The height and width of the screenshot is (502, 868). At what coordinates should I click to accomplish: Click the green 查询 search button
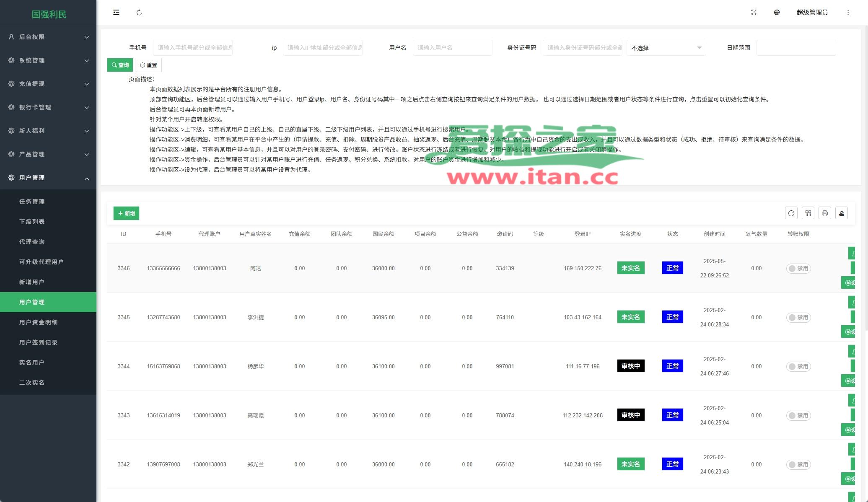coord(120,65)
